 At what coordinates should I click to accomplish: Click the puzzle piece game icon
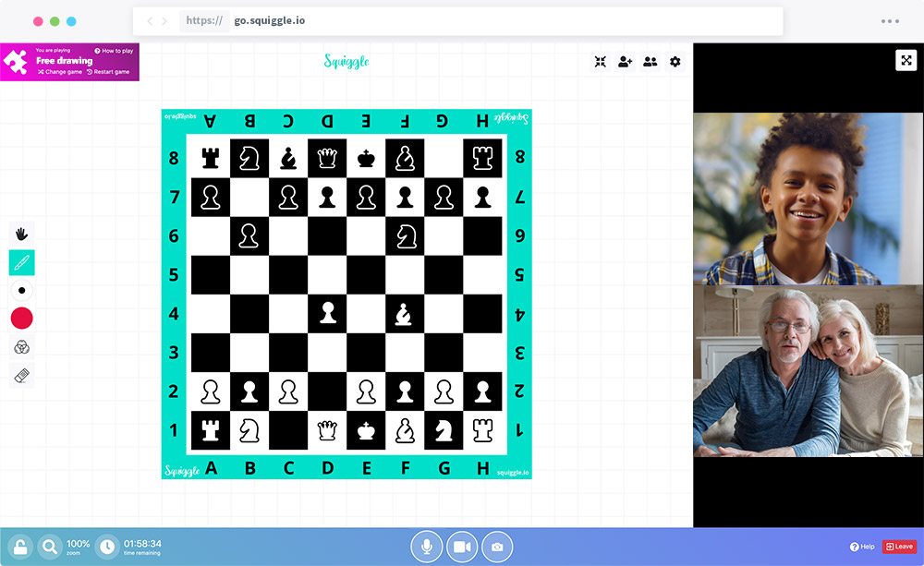[x=16, y=62]
